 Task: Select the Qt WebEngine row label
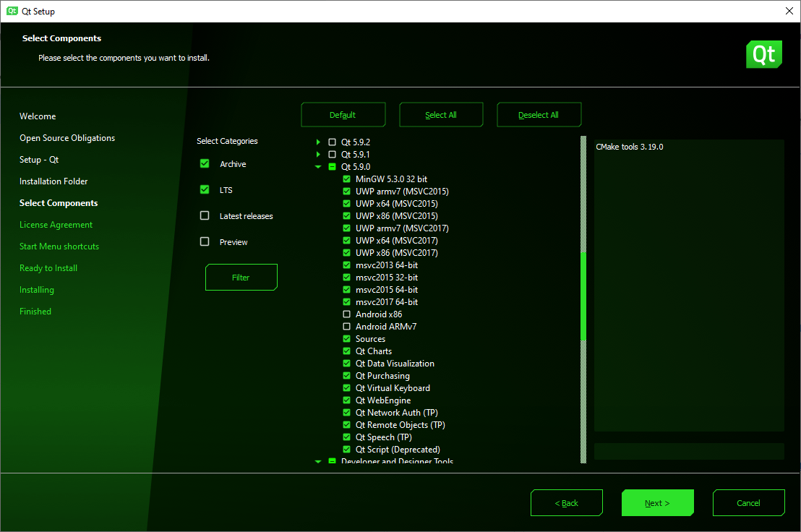point(383,400)
